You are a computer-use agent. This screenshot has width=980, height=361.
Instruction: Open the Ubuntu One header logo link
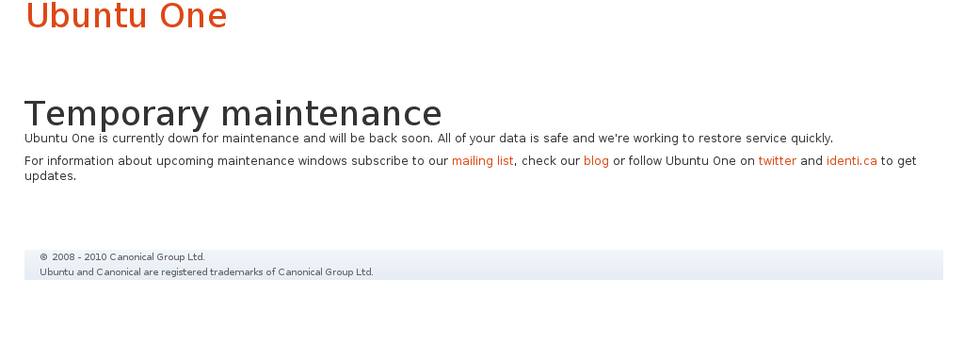tap(126, 16)
